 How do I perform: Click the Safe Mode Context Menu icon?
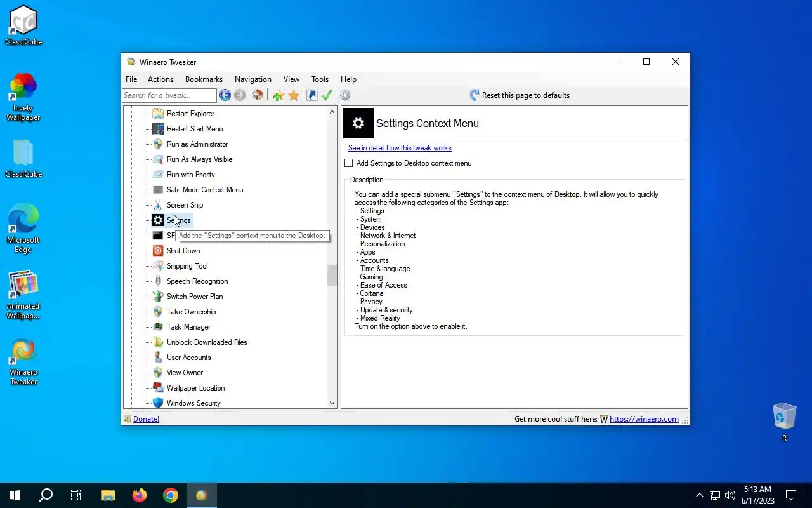pos(158,190)
